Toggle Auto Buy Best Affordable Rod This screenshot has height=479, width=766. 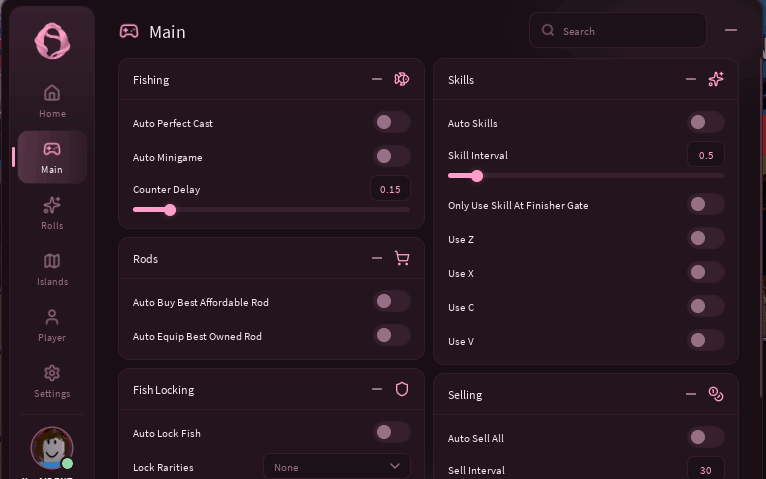coord(392,301)
